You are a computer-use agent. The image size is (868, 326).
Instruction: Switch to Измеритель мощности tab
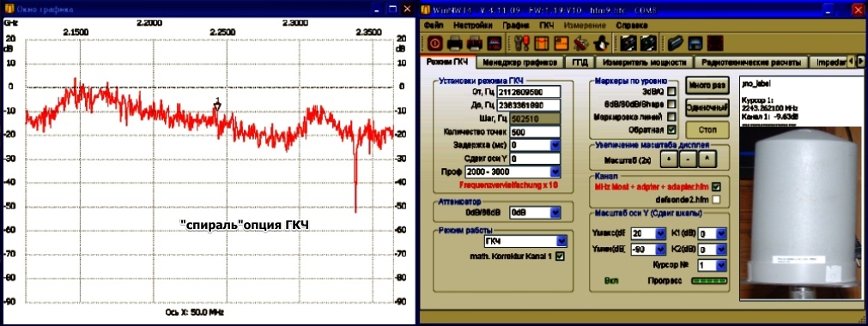[646, 63]
